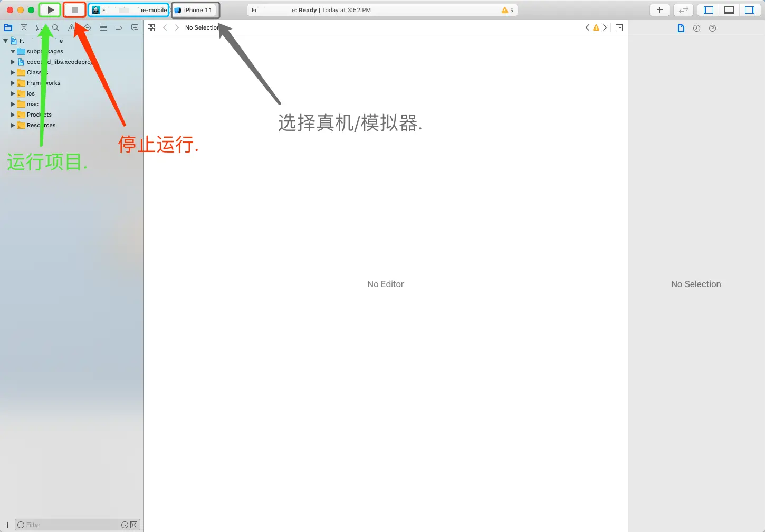Open the Report navigator speech-bubble icon
The height and width of the screenshot is (532, 765).
(x=135, y=27)
